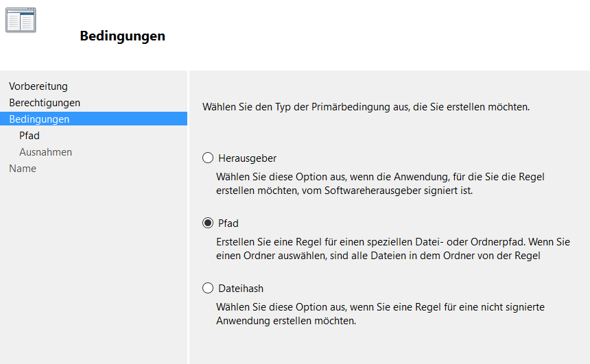The image size is (590, 364).
Task: Choose the Dateihash radio button
Action: [x=208, y=289]
